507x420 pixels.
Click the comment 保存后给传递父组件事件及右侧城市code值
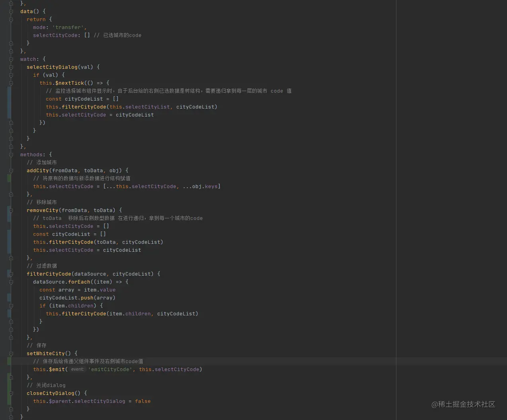pyautogui.click(x=88, y=362)
